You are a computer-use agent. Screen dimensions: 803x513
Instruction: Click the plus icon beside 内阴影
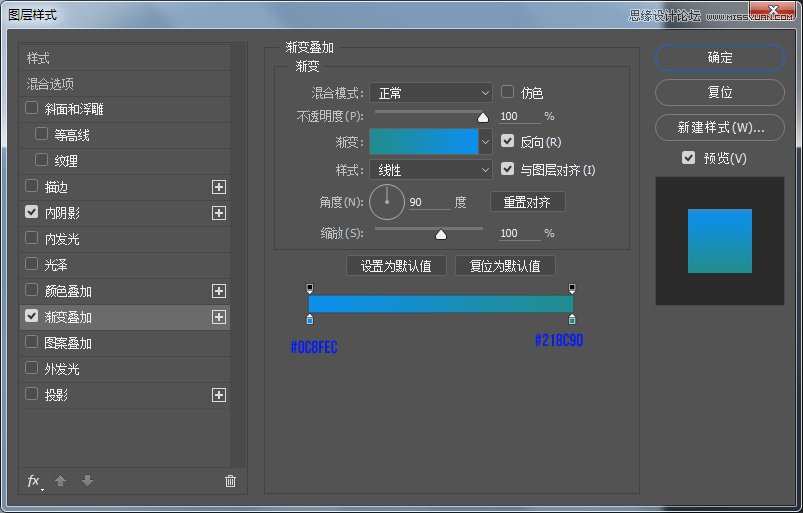tap(219, 213)
